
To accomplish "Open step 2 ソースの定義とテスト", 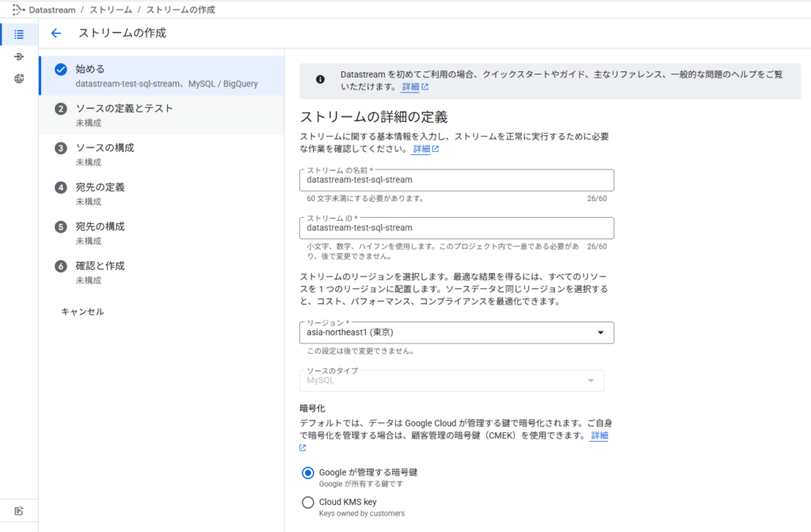I will (124, 108).
